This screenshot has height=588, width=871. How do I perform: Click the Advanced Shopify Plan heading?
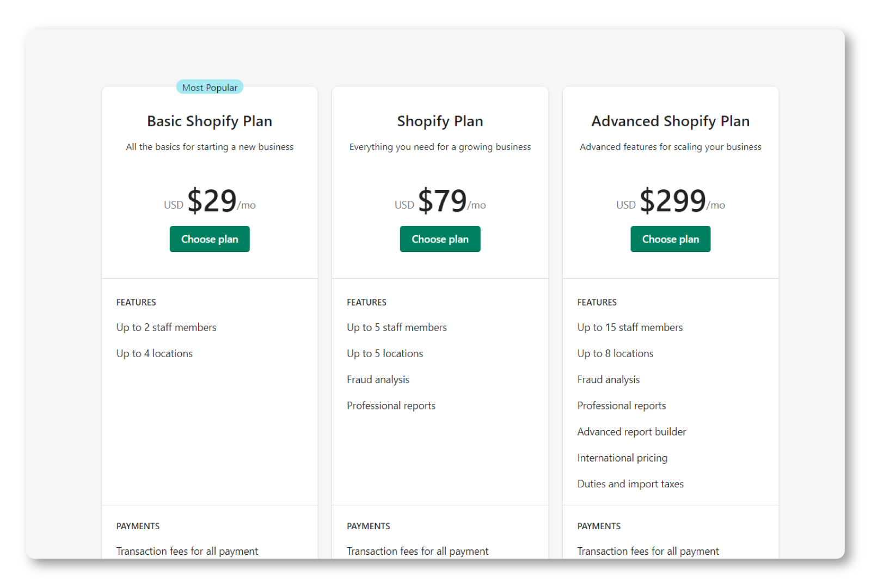tap(670, 121)
